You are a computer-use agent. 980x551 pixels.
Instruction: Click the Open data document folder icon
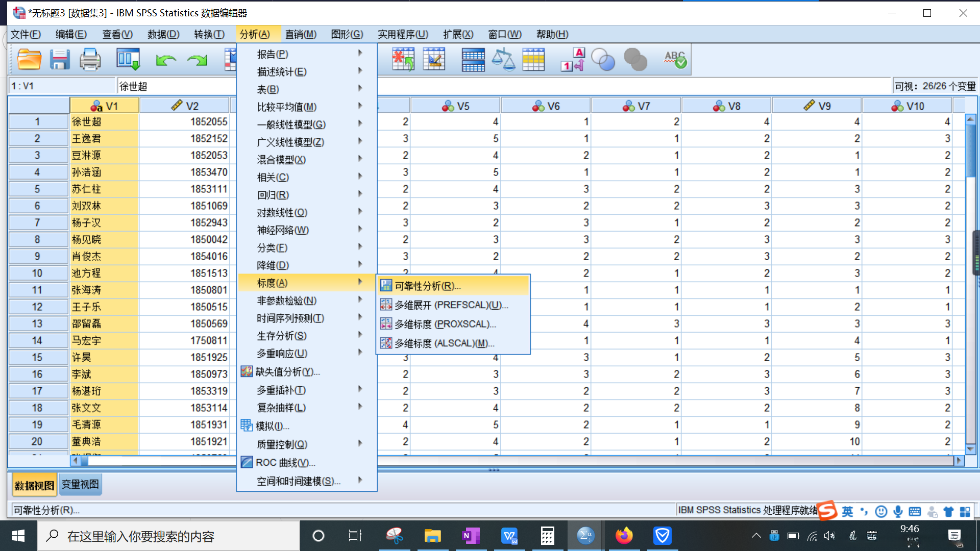29,60
